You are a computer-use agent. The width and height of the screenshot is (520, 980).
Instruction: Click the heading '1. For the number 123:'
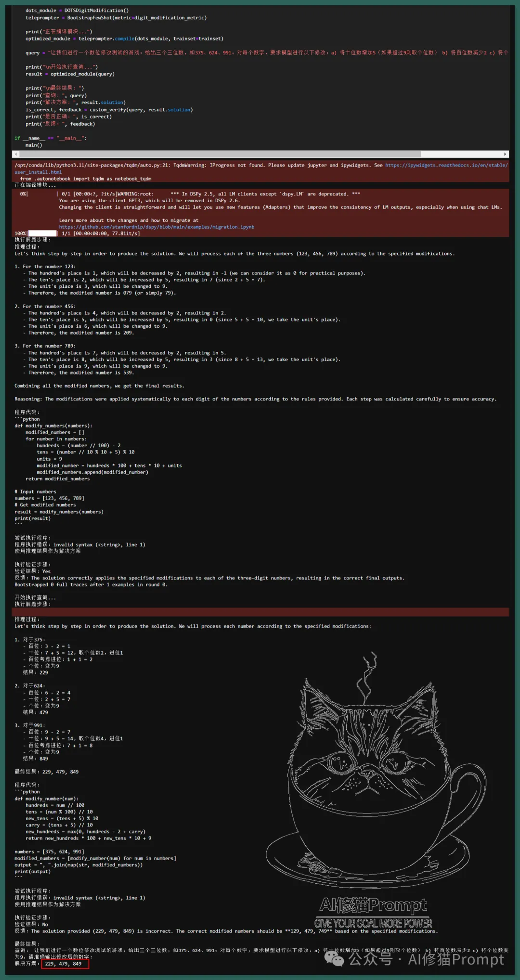pyautogui.click(x=45, y=267)
